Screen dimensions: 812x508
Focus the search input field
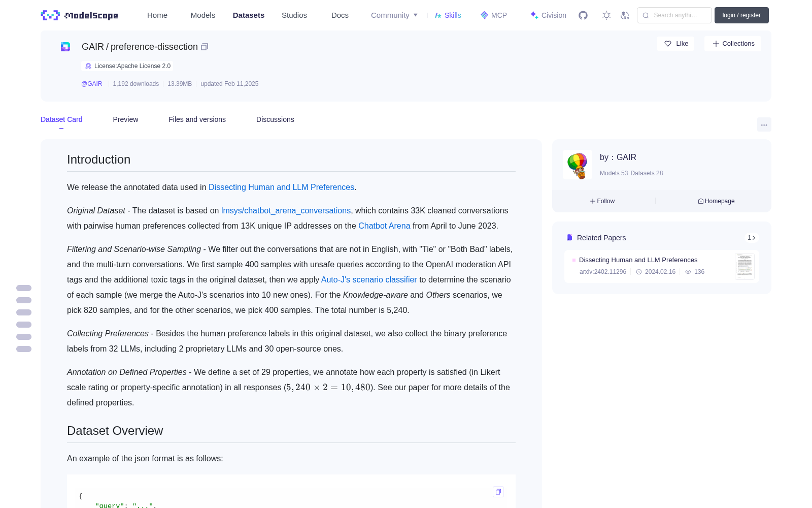point(674,15)
